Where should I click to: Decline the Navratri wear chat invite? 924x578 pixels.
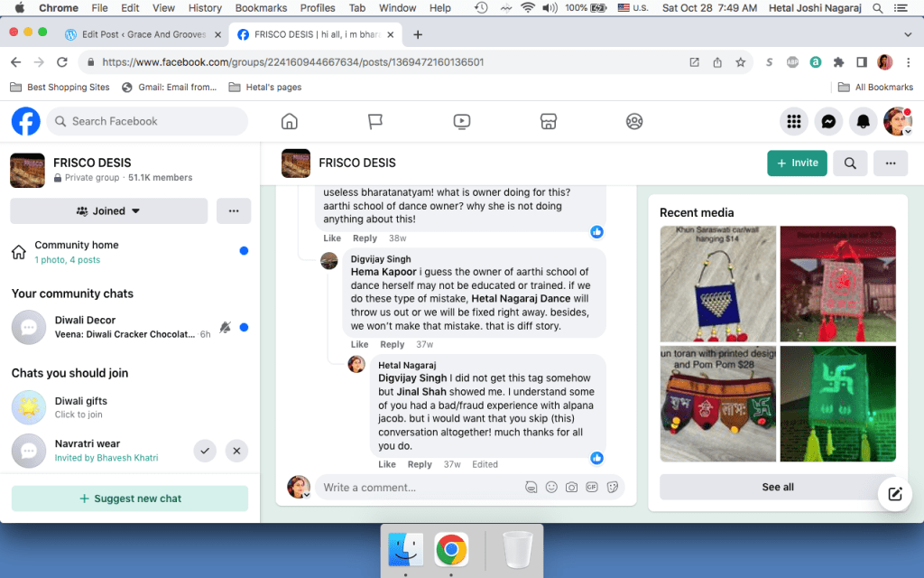tap(236, 450)
